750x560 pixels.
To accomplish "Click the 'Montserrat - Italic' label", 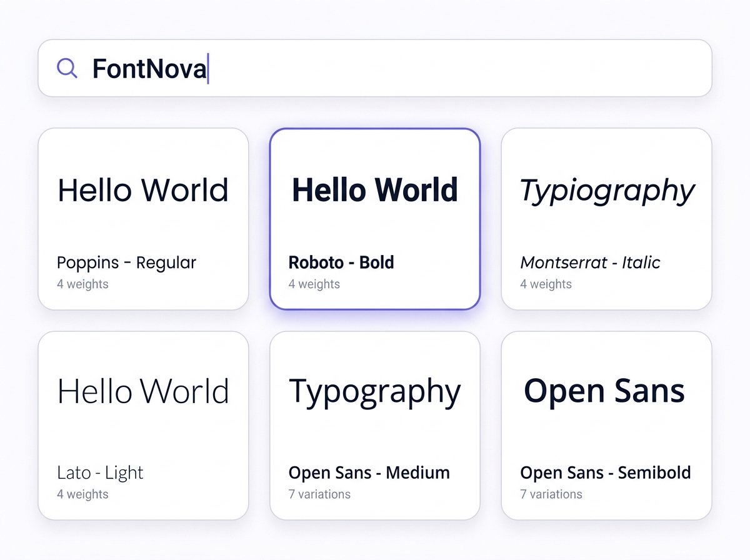I will (590, 262).
